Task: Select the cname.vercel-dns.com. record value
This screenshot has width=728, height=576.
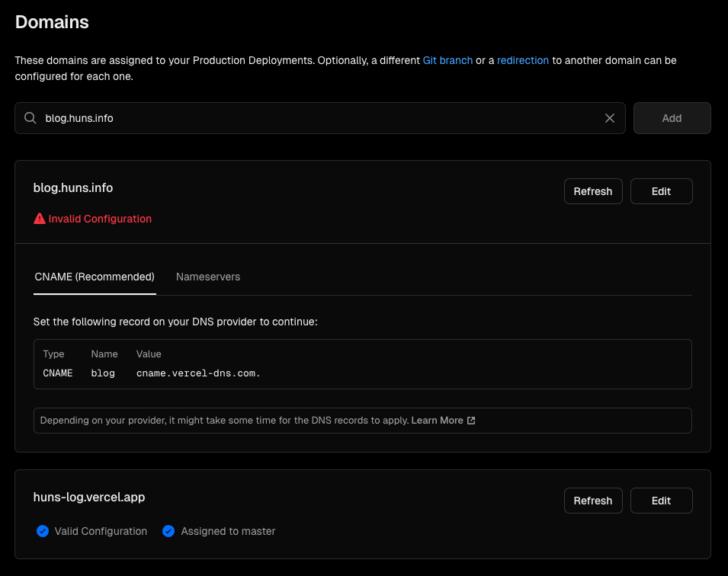Action: tap(198, 373)
